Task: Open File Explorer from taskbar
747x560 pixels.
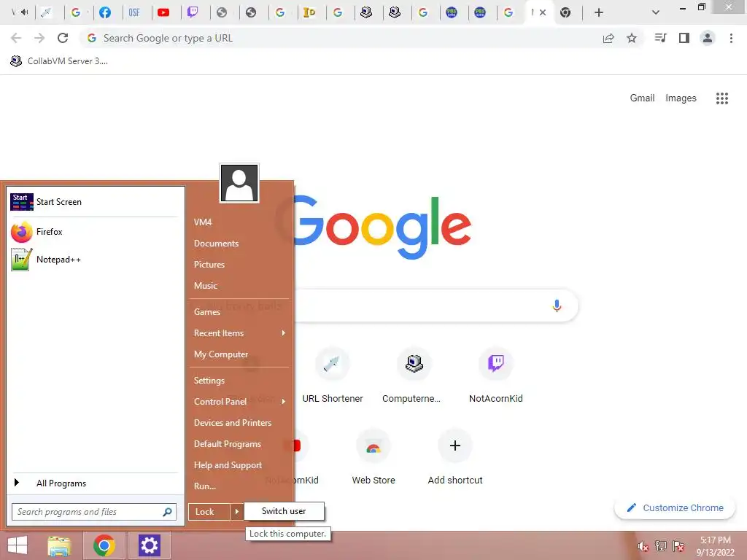Action: (59, 545)
